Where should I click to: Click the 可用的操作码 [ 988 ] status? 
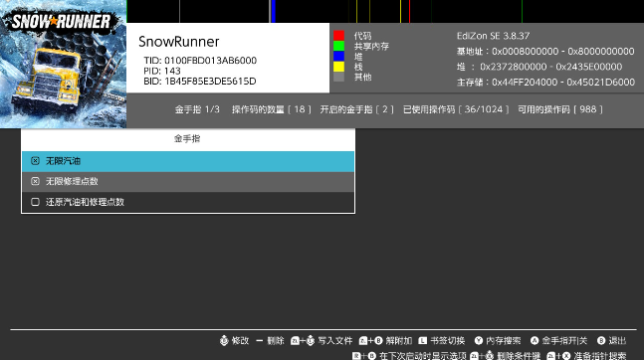coord(559,109)
